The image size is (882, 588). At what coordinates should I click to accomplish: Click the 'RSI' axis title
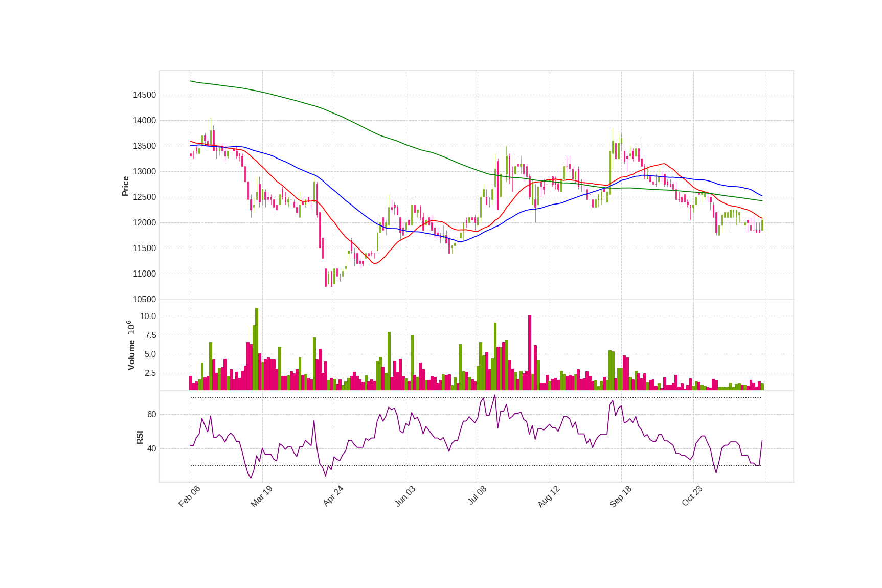click(x=140, y=437)
